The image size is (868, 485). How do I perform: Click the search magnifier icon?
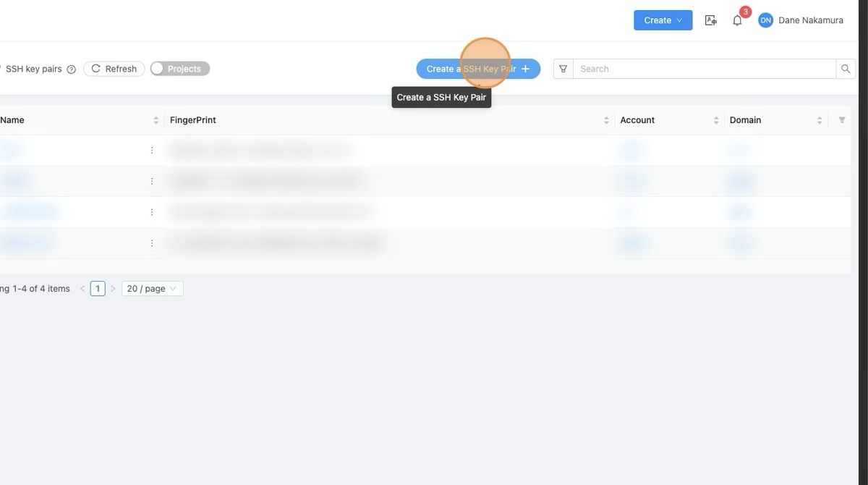pyautogui.click(x=846, y=69)
